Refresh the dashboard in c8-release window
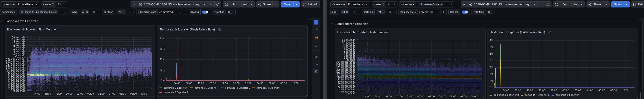This screenshot has height=99, width=644. 557,4
